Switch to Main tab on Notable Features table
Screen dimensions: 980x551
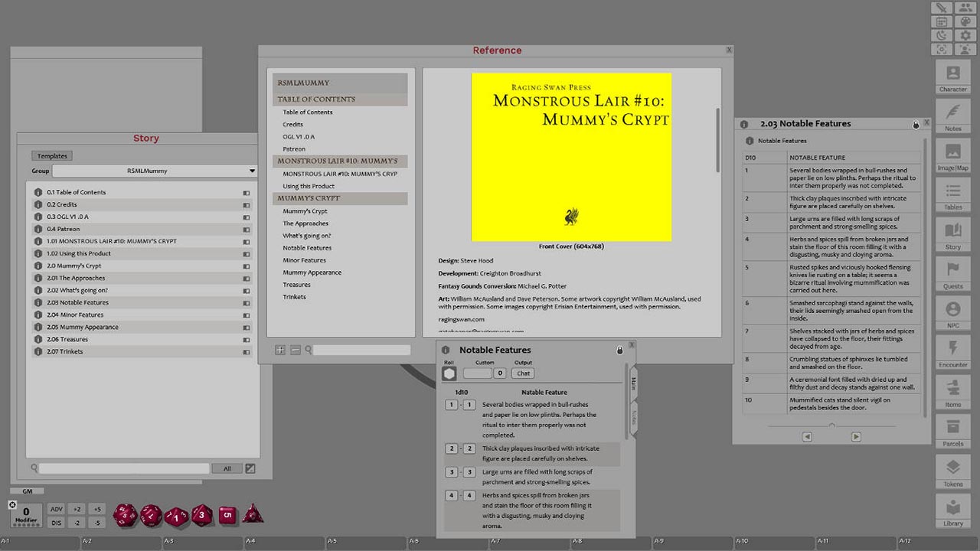(634, 383)
